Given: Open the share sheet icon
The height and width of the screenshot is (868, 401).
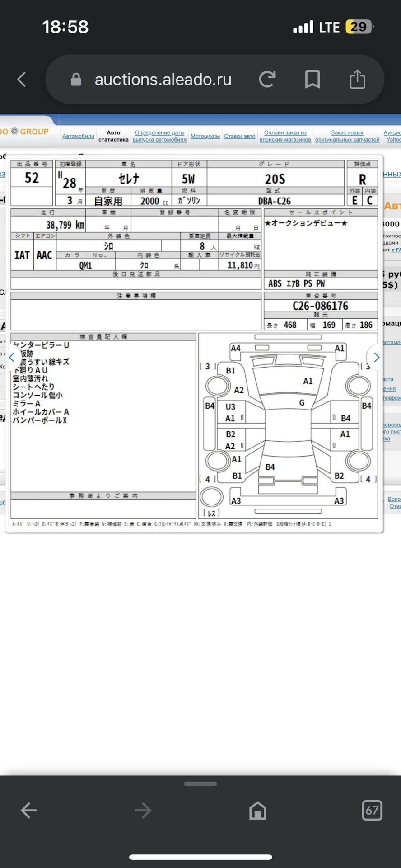Looking at the screenshot, I should tap(357, 80).
